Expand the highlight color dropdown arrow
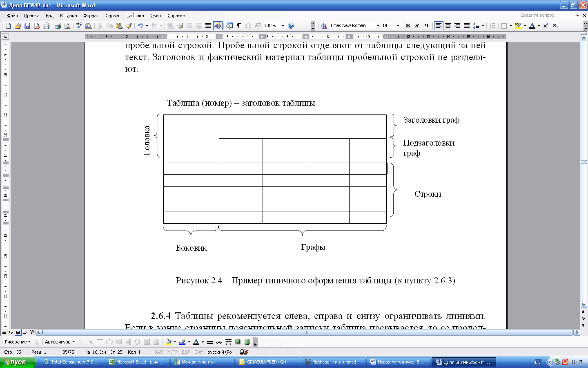 click(525, 26)
